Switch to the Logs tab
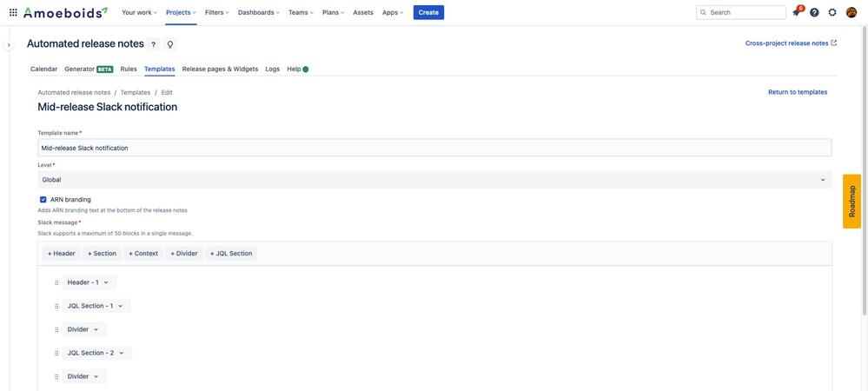 [x=272, y=70]
